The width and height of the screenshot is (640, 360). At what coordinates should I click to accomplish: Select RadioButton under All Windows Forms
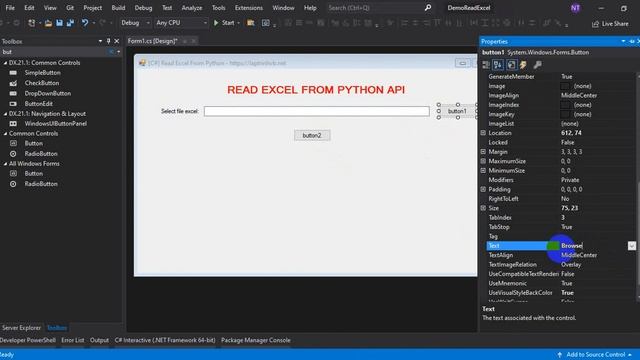(x=41, y=184)
